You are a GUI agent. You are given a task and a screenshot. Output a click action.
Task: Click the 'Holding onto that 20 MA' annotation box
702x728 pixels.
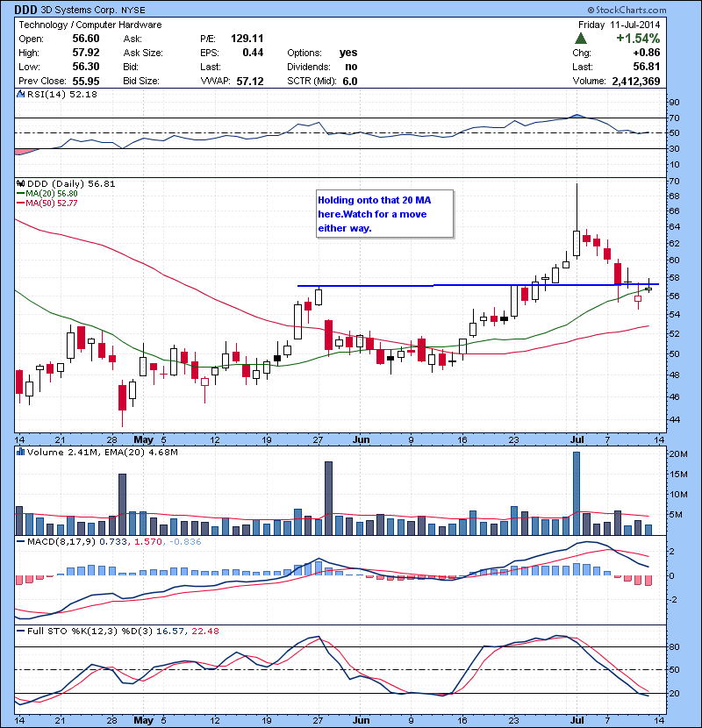pos(384,213)
